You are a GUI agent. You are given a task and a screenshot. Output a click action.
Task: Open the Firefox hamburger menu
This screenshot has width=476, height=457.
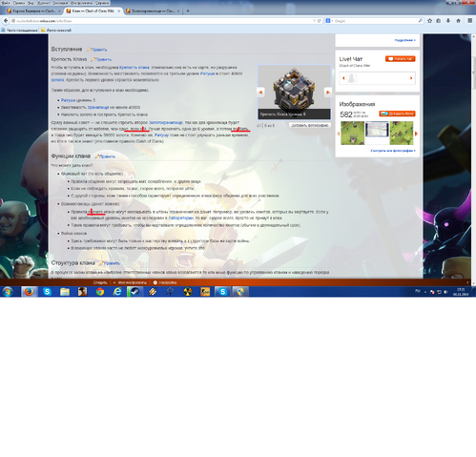470,21
